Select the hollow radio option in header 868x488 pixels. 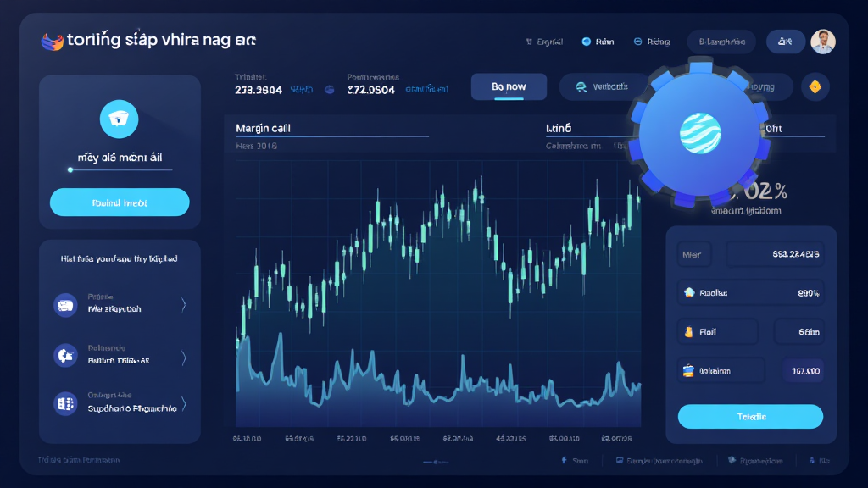[x=636, y=42]
